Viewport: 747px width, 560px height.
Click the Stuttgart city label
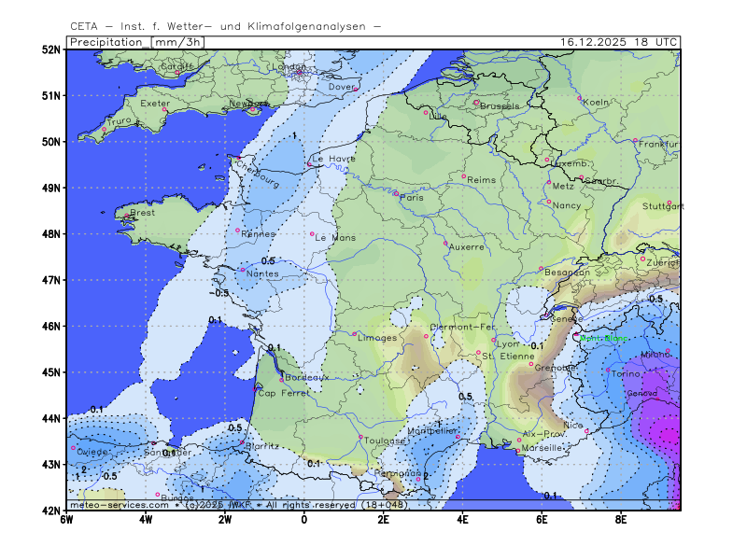pos(663,205)
